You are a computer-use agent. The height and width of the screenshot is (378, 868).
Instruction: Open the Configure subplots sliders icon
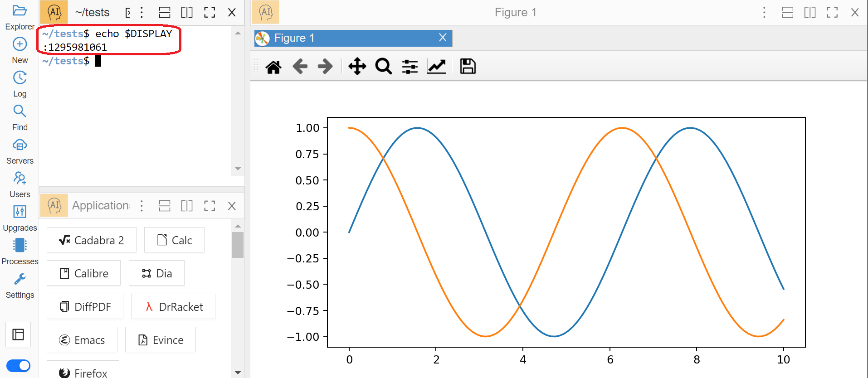[x=410, y=67]
